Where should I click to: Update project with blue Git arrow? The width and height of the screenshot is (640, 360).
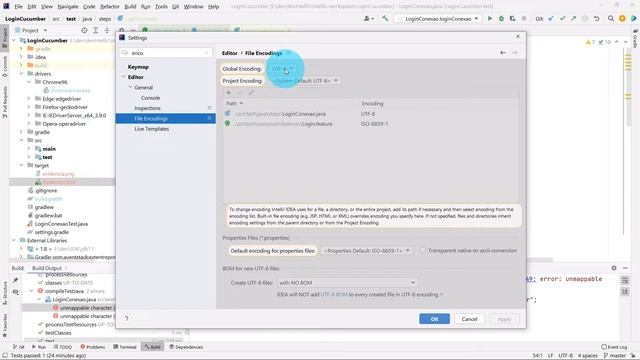pos(551,19)
